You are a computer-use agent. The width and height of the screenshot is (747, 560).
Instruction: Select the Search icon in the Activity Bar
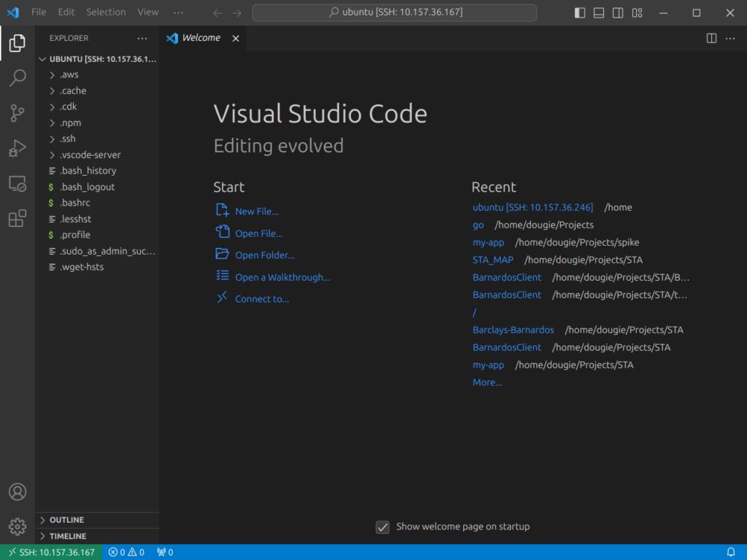[18, 78]
